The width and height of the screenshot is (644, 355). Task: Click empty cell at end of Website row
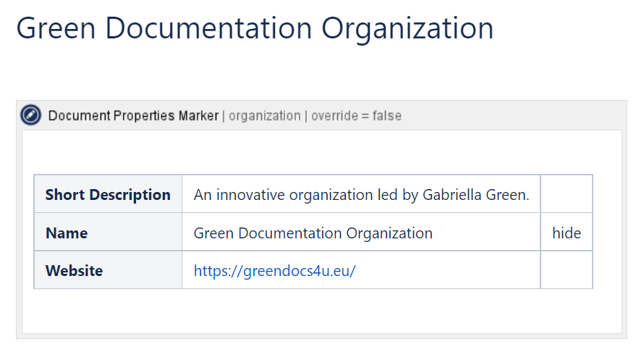click(566, 271)
